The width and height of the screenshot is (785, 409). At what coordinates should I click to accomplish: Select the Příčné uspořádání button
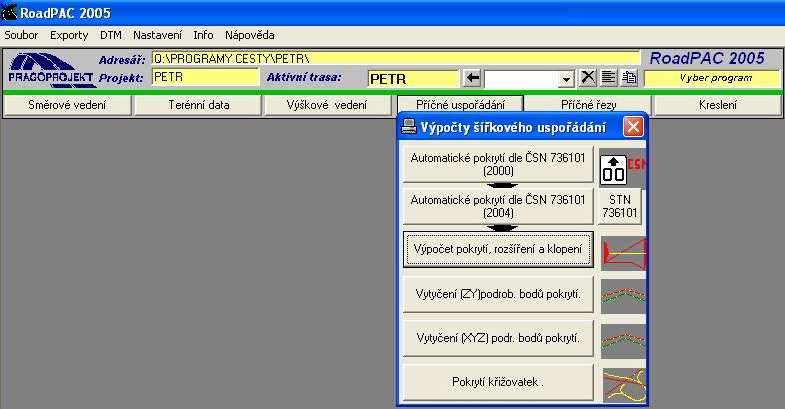tap(460, 105)
